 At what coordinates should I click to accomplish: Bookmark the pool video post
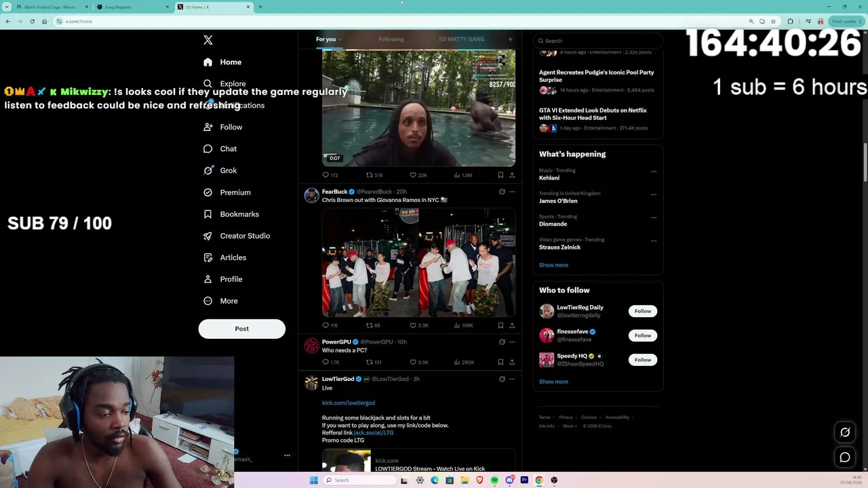(x=500, y=175)
